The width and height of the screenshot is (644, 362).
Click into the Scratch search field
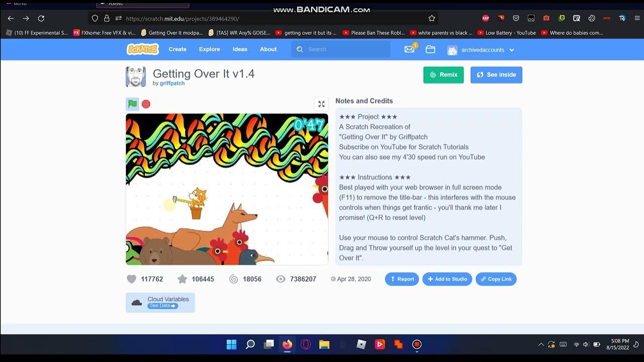point(341,49)
